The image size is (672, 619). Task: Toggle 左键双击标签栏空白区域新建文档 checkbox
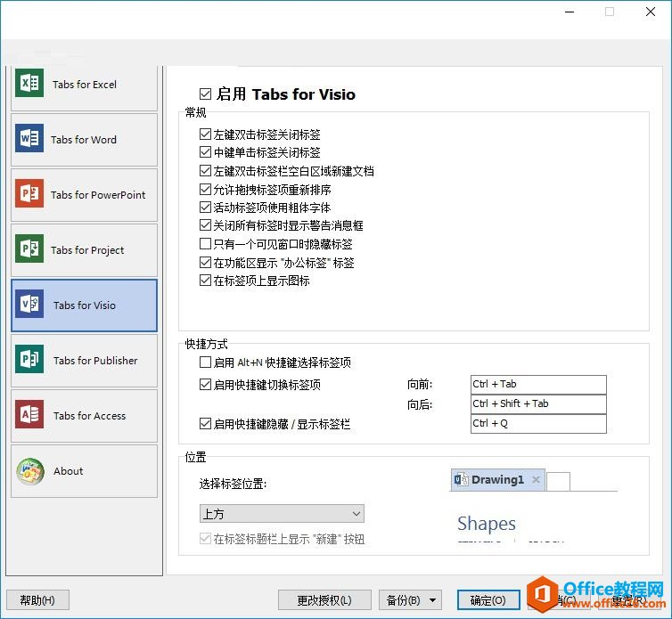pyautogui.click(x=205, y=171)
